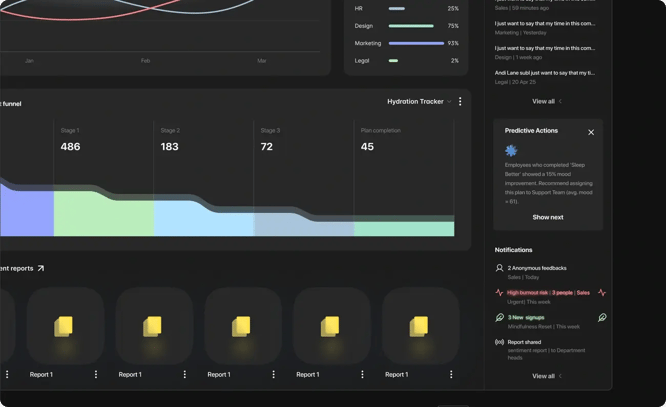
Task: Click the blue starburst Predictive Actions icon
Action: (511, 150)
